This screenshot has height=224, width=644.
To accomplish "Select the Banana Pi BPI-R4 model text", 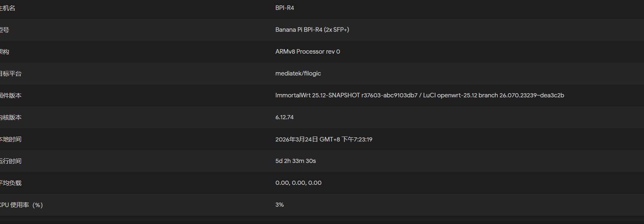I will [312, 30].
